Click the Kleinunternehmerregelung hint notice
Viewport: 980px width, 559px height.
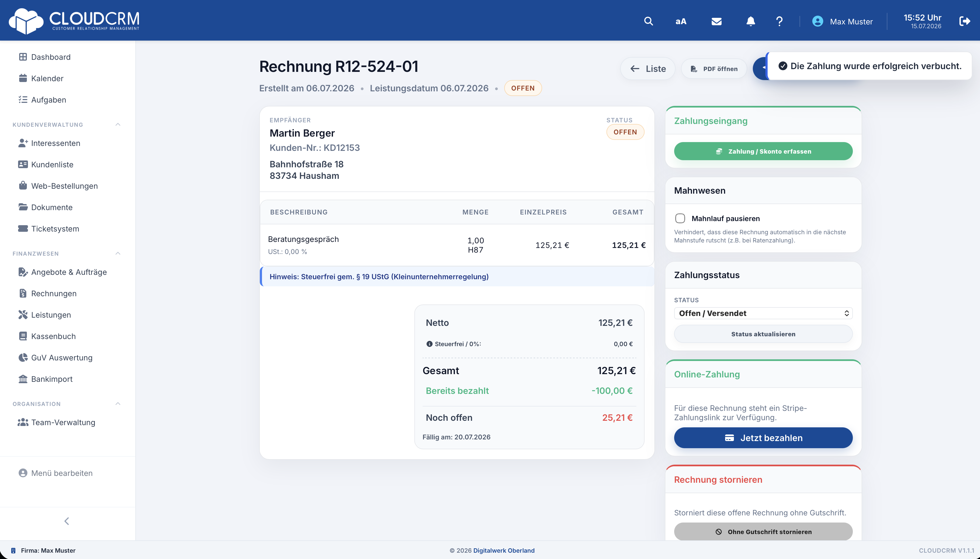457,276
